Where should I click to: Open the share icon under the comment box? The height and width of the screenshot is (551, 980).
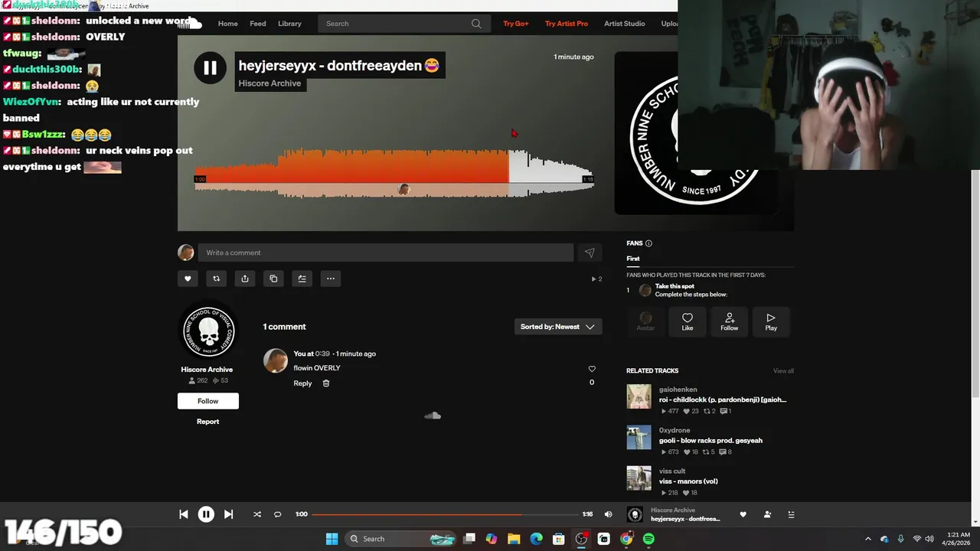click(245, 279)
